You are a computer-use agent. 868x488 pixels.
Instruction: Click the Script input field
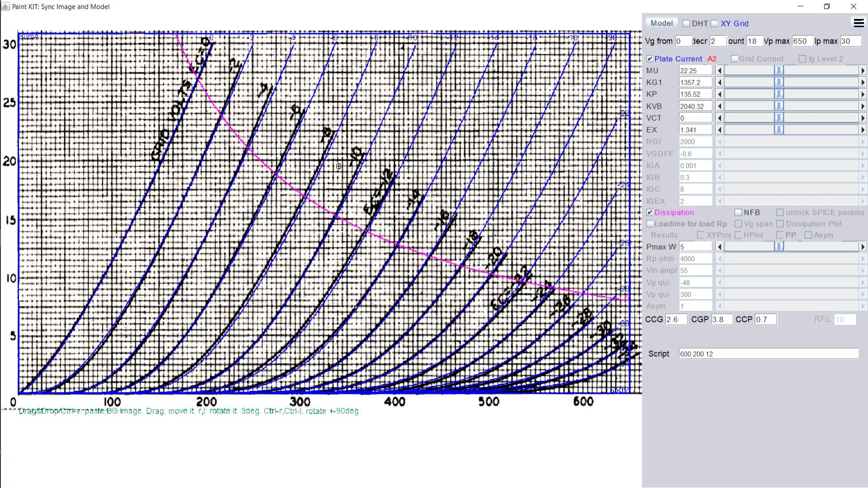[769, 354]
